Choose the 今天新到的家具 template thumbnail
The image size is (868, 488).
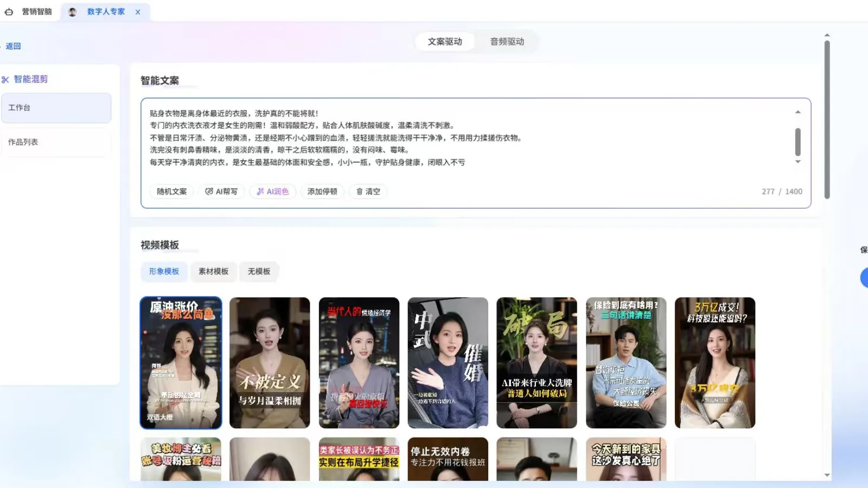coord(626,459)
